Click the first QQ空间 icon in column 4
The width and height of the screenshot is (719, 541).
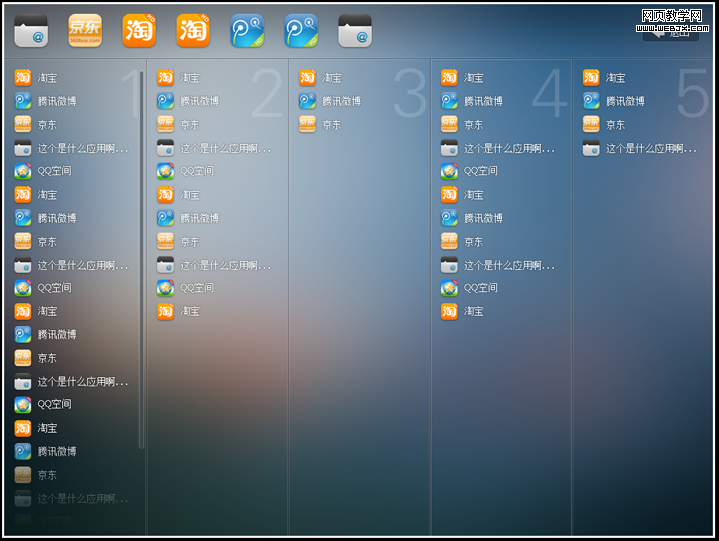[x=449, y=171]
